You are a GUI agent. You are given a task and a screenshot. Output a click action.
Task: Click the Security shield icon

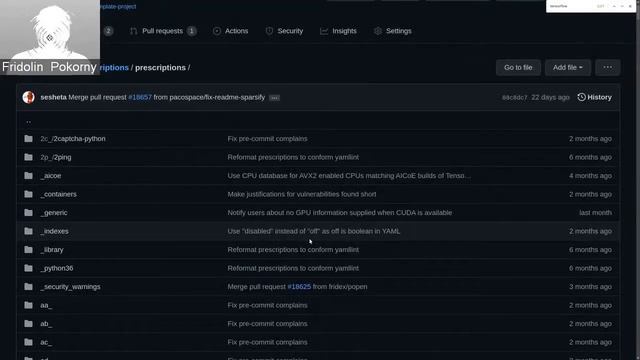[x=269, y=31]
